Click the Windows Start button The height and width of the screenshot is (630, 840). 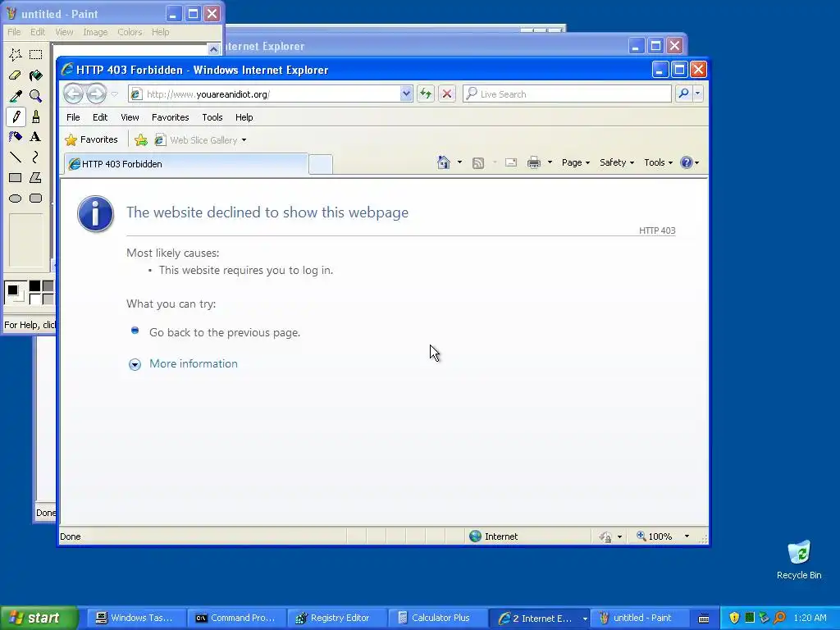(x=39, y=618)
